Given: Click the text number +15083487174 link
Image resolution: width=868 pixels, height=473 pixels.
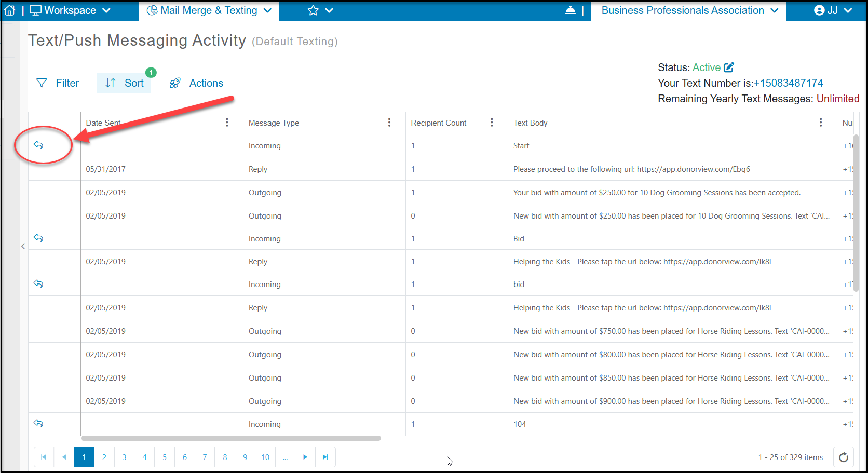Looking at the screenshot, I should click(788, 83).
